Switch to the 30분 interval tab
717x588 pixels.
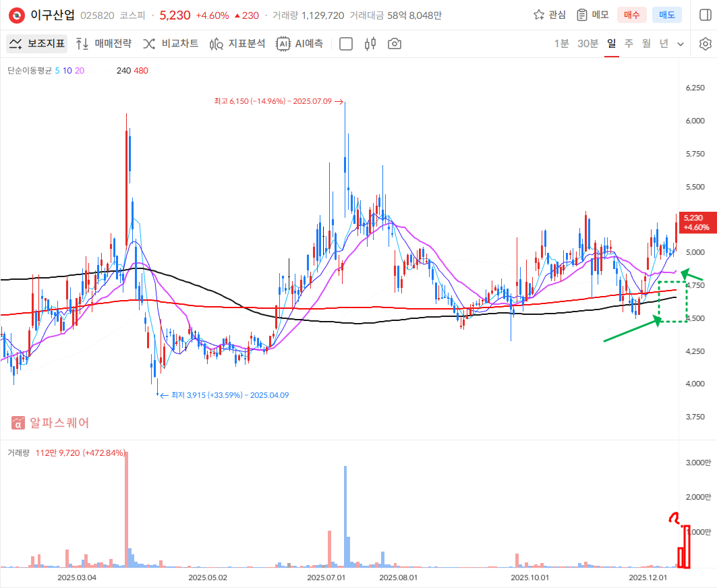587,44
